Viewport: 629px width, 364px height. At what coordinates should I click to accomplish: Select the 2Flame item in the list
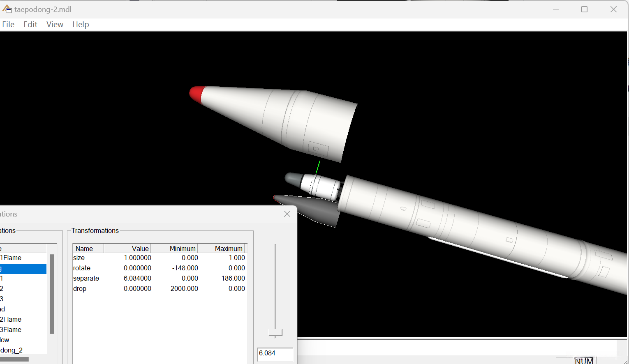[23, 320]
